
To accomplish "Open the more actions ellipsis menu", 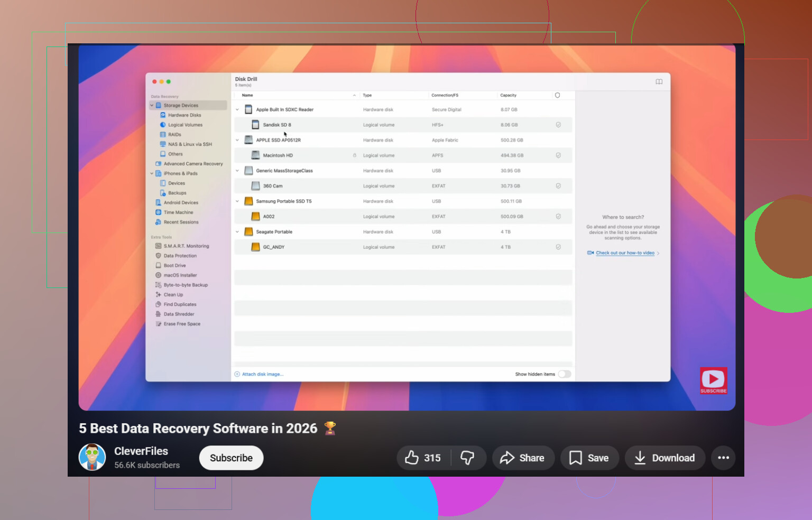I will coord(724,458).
